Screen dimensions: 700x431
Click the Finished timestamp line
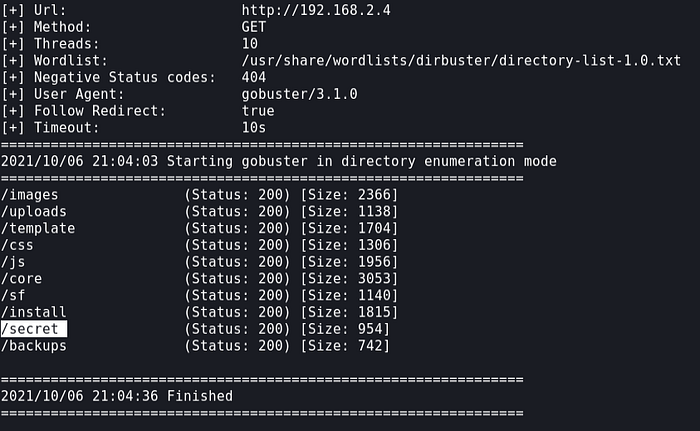pyautogui.click(x=117, y=396)
